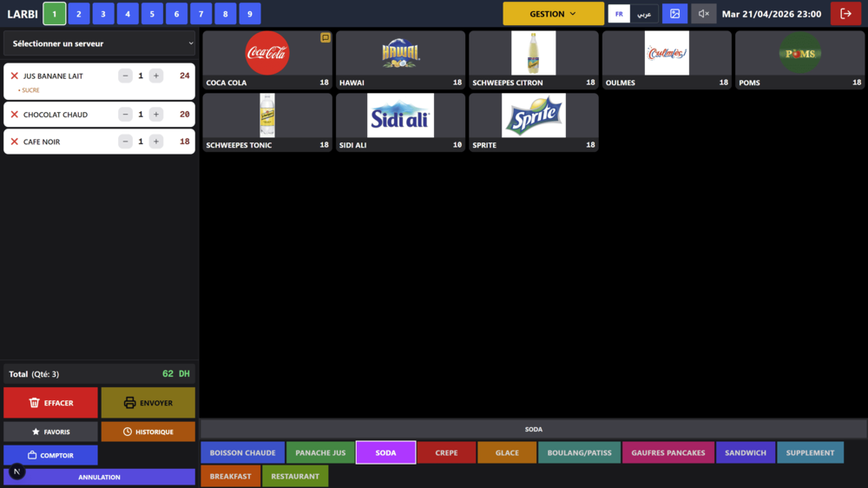Open BOISSON CHAUDE category
868x488 pixels.
coord(242,452)
